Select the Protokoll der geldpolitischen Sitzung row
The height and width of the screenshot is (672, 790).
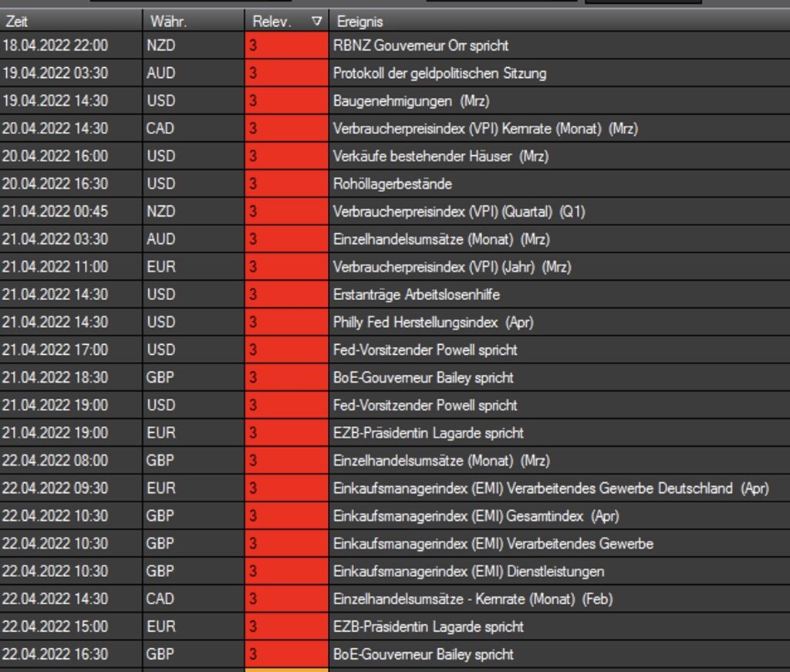click(x=439, y=73)
